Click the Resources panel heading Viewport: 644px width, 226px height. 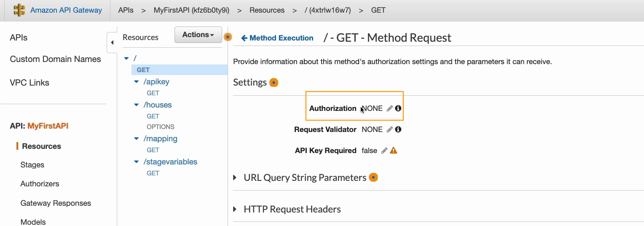(140, 38)
